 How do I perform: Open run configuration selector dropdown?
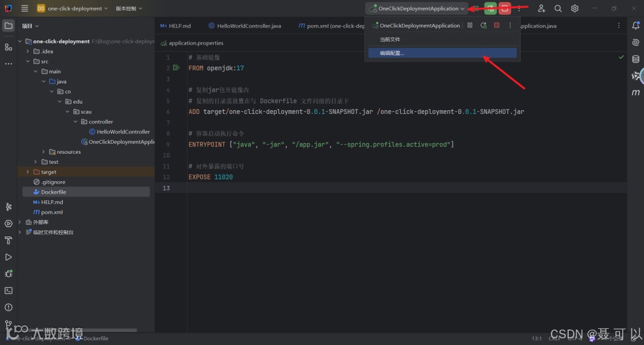click(416, 8)
